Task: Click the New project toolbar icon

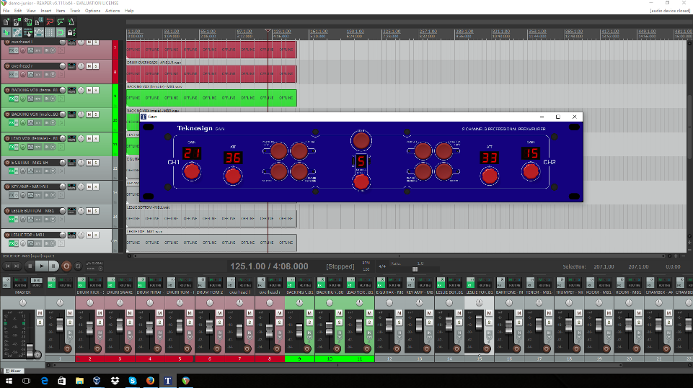Action: click(6, 22)
